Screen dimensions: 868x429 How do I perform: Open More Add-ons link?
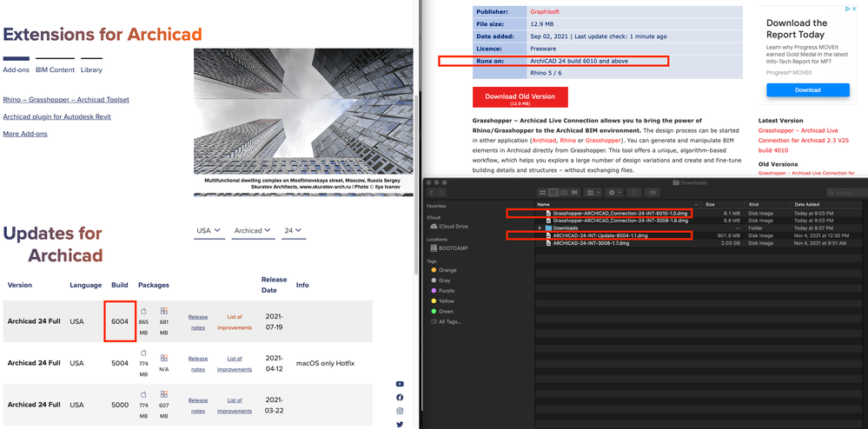(25, 134)
